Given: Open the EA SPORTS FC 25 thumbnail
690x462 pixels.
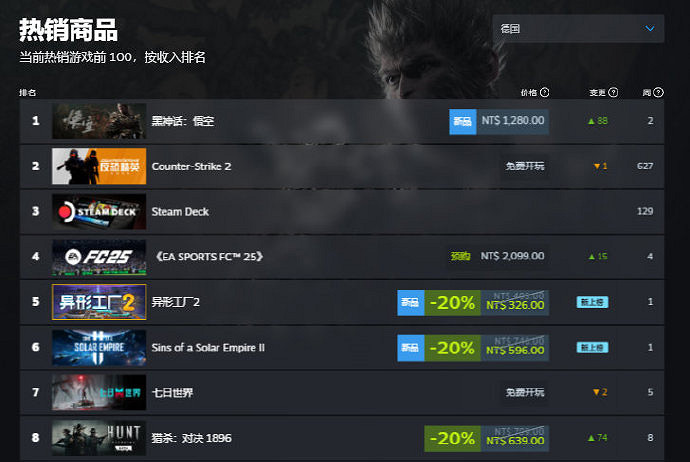Looking at the screenshot, I should 99,257.
